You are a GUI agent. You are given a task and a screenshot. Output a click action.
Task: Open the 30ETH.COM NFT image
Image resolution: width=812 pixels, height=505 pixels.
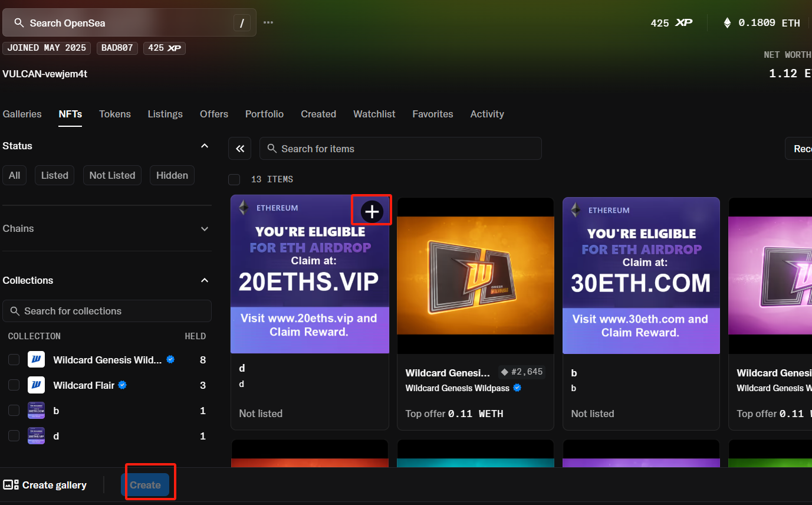(641, 276)
